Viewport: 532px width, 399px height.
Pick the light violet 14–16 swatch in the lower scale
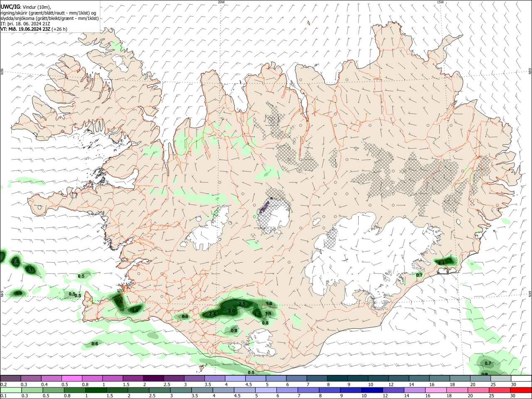(415, 390)
